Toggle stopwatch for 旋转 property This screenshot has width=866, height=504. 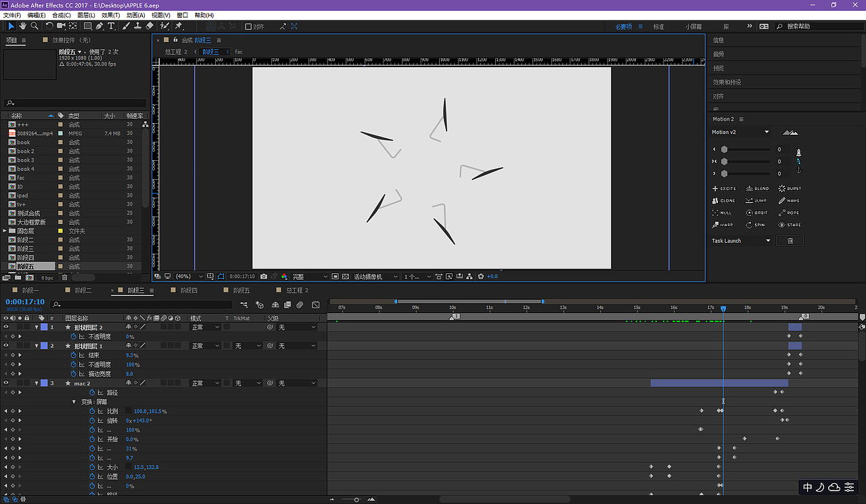[93, 421]
